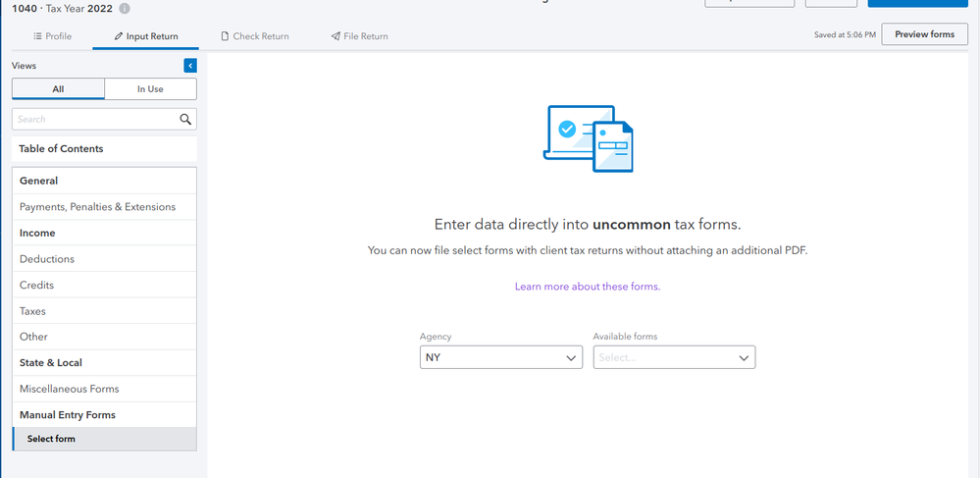The image size is (980, 478).
Task: Select the Input Return tab
Action: point(145,36)
